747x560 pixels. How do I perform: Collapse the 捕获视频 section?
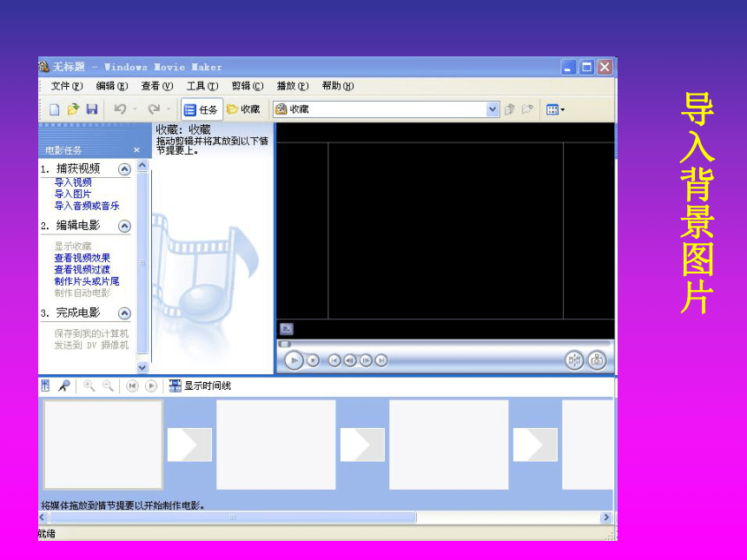coord(124,169)
